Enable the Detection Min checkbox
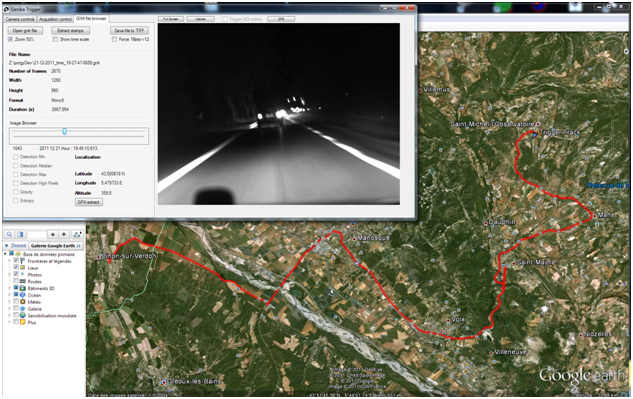 (x=15, y=157)
